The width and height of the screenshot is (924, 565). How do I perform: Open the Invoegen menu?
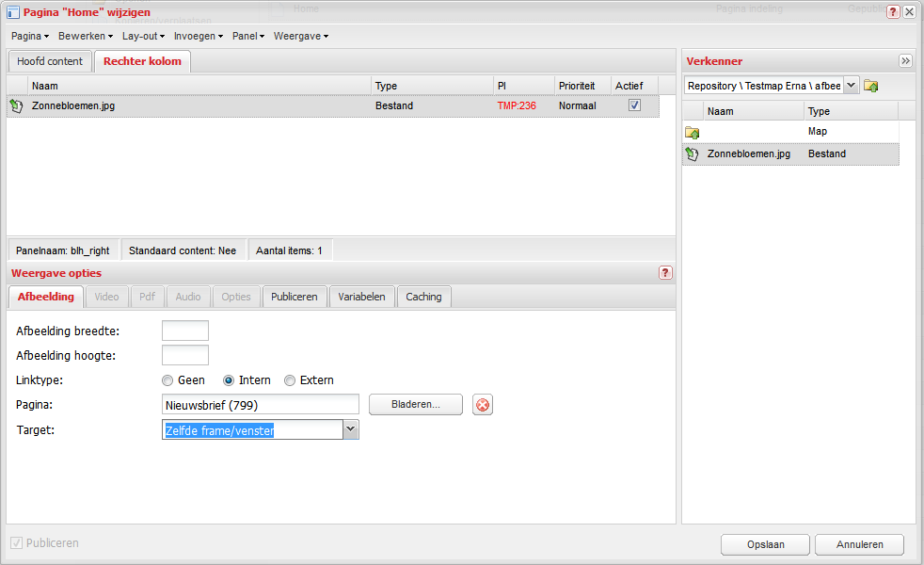coord(199,36)
